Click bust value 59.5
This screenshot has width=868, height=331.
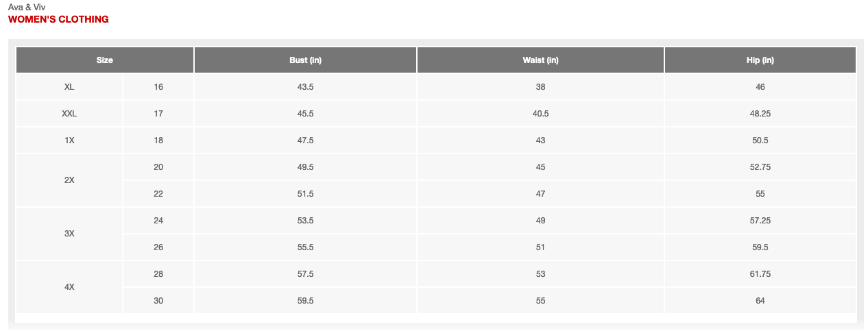click(306, 301)
